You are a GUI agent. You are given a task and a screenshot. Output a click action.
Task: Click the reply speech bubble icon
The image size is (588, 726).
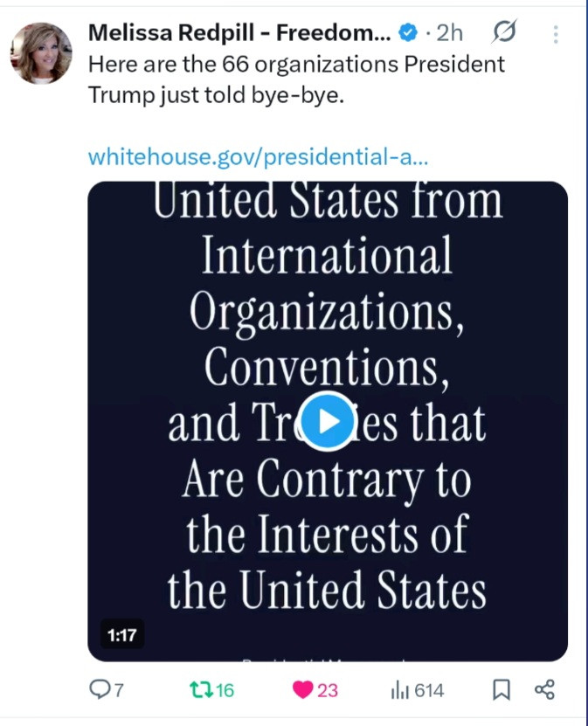click(100, 690)
